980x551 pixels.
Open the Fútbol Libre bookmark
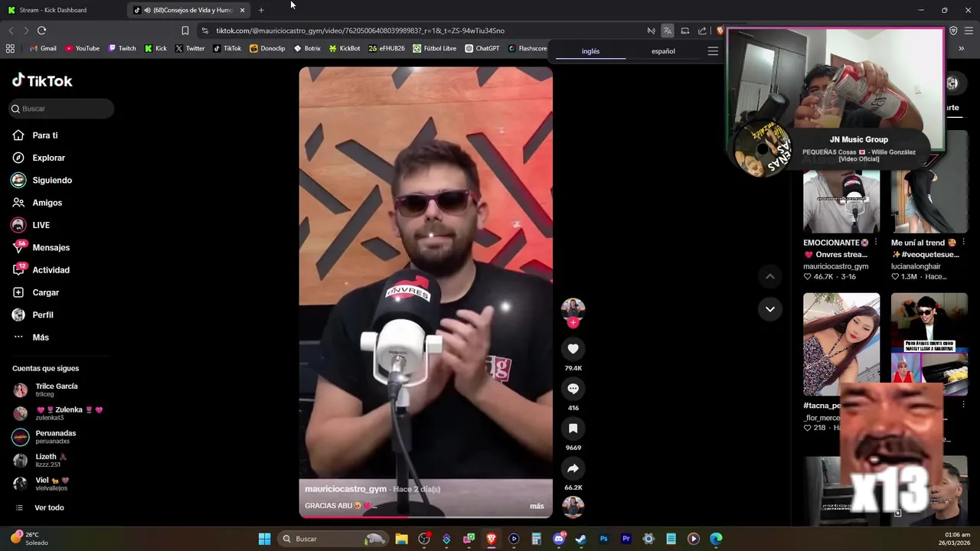(x=434, y=48)
